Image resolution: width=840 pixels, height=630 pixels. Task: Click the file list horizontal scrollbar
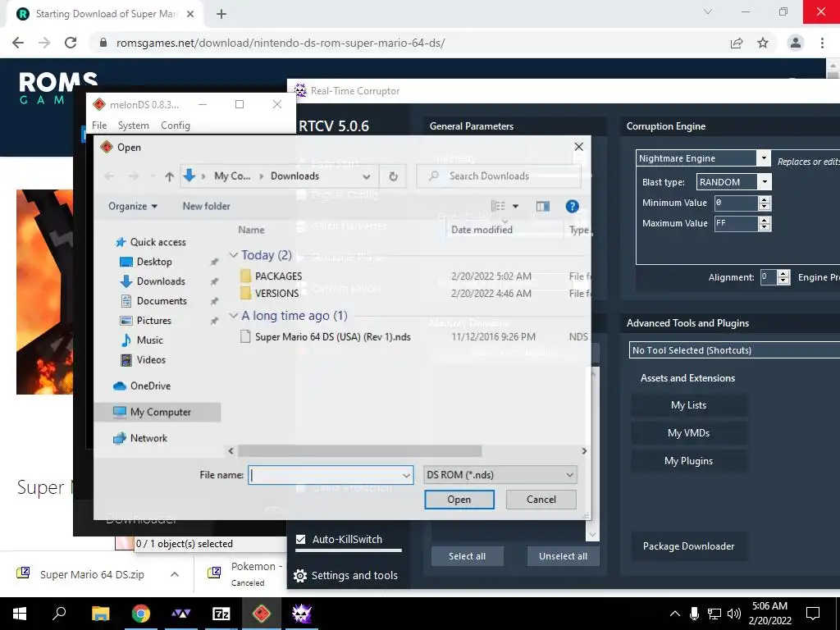[359, 451]
